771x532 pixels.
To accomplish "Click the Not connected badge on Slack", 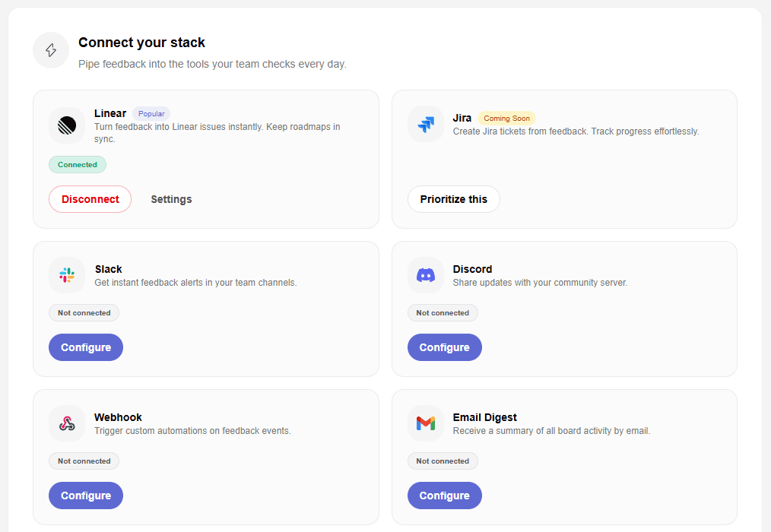I will click(84, 312).
